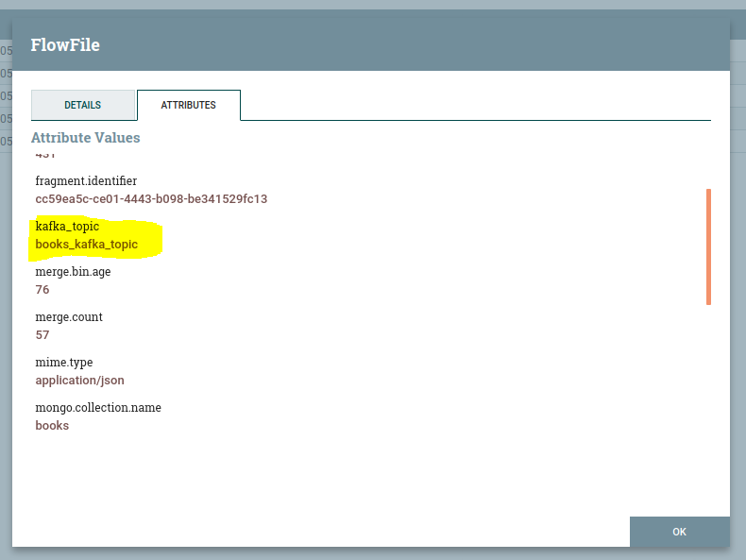Select the merge.count value 57
Image resolution: width=746 pixels, height=560 pixels.
[x=42, y=335]
